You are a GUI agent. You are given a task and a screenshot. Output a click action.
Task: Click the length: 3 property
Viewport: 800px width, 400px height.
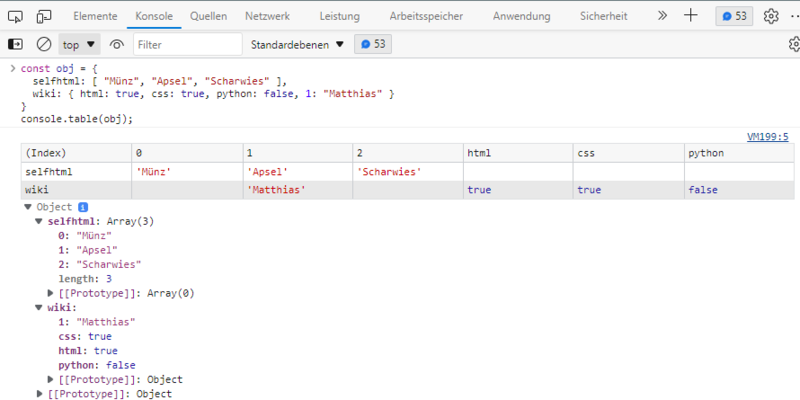tap(85, 279)
